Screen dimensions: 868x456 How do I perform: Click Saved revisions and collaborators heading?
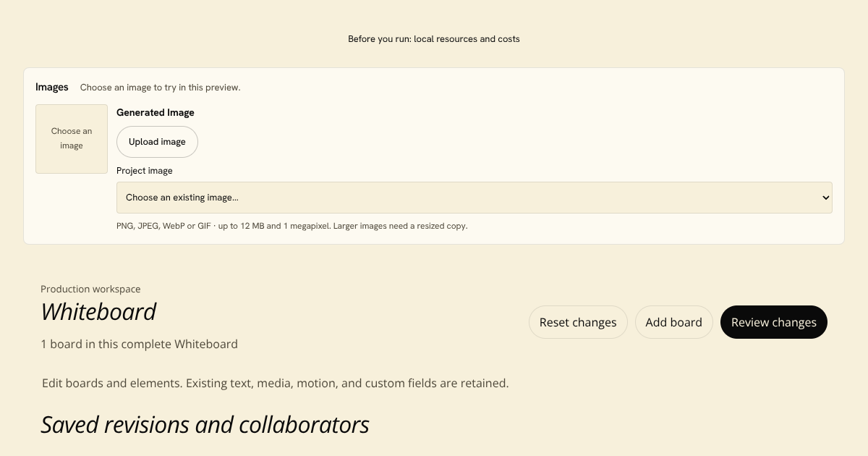pyautogui.click(x=205, y=424)
